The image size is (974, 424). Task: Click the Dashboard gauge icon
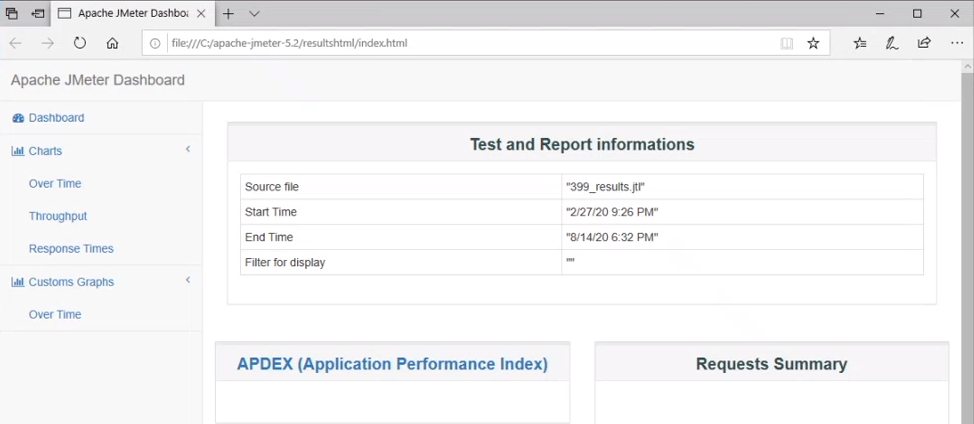point(18,118)
